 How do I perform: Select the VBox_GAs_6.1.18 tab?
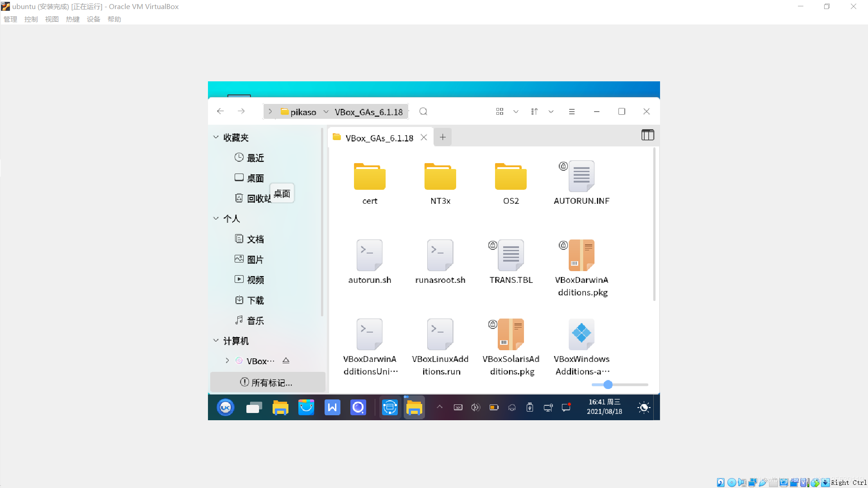point(379,138)
